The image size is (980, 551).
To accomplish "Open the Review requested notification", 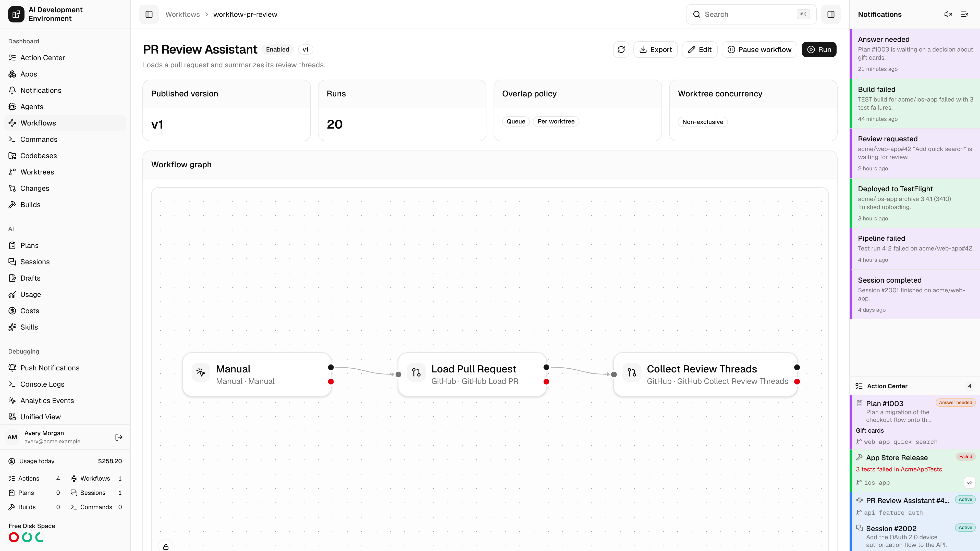I will (x=915, y=153).
